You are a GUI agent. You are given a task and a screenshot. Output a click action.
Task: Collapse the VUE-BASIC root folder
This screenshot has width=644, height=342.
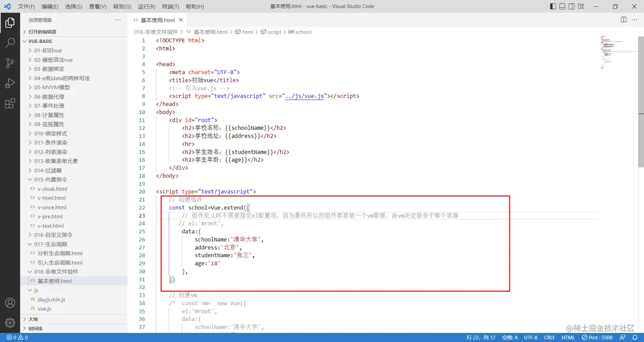[74, 41]
